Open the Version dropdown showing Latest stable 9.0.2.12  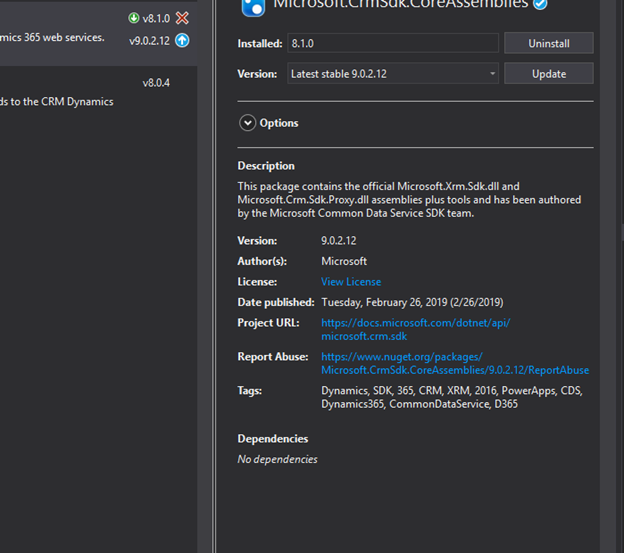point(393,74)
